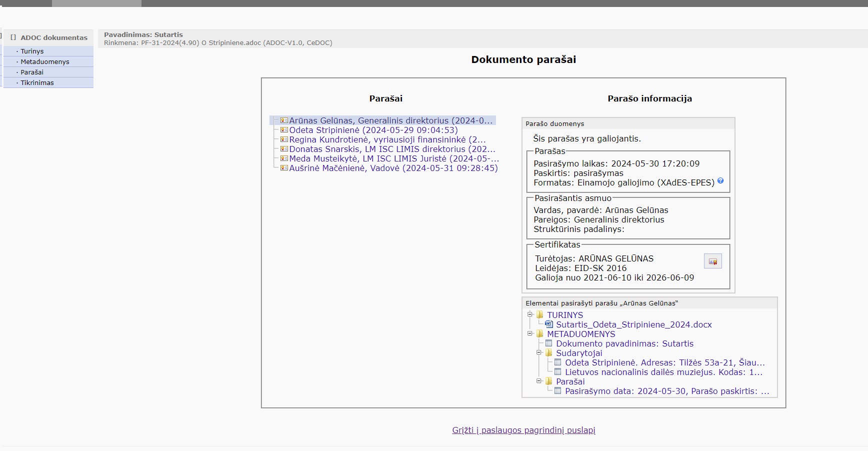Click signature icon next to Odeta Stripinienė
The image size is (868, 451).
click(284, 130)
